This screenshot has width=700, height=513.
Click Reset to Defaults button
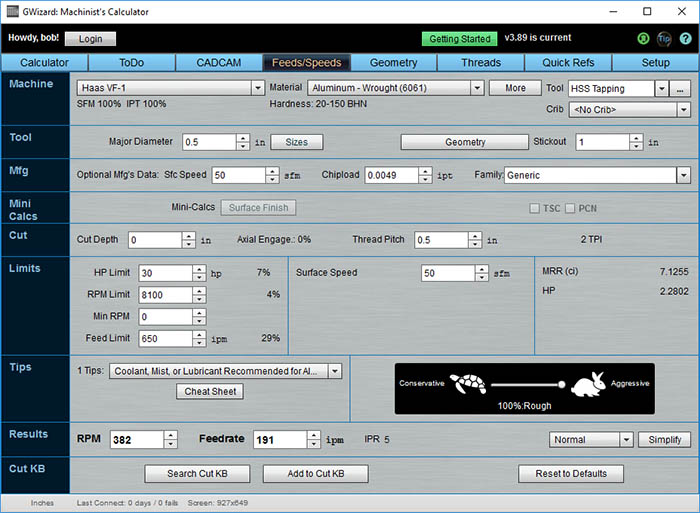(x=571, y=474)
